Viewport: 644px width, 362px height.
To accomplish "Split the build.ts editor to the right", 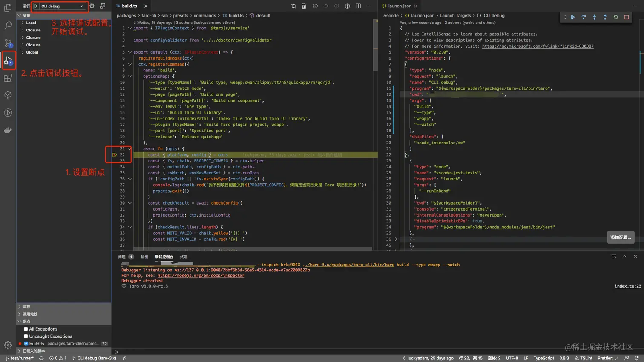I will [x=358, y=6].
